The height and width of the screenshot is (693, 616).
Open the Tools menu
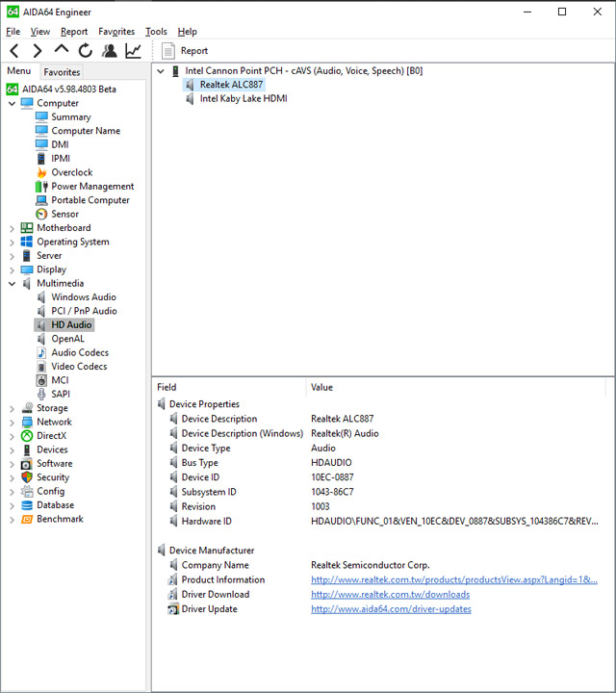[x=157, y=32]
